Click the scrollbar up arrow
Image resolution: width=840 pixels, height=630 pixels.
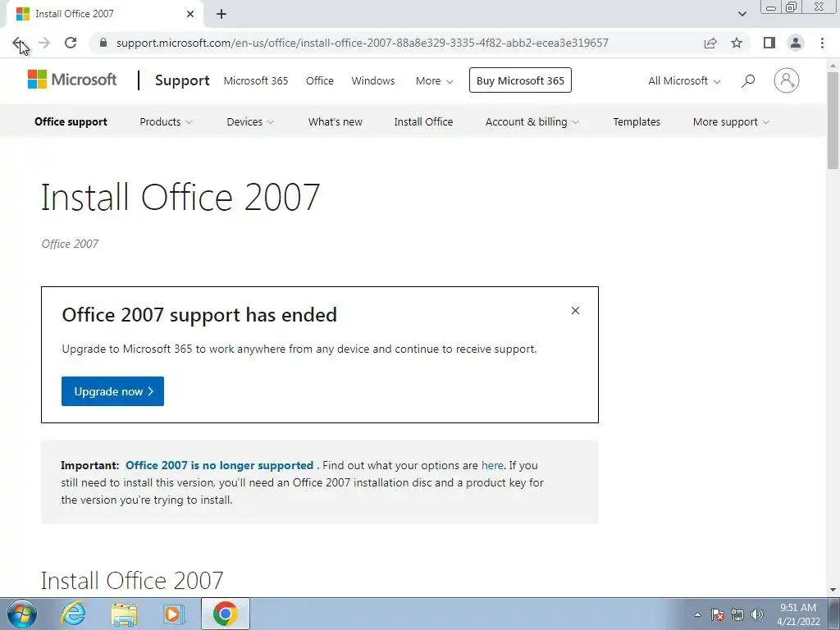point(833,66)
